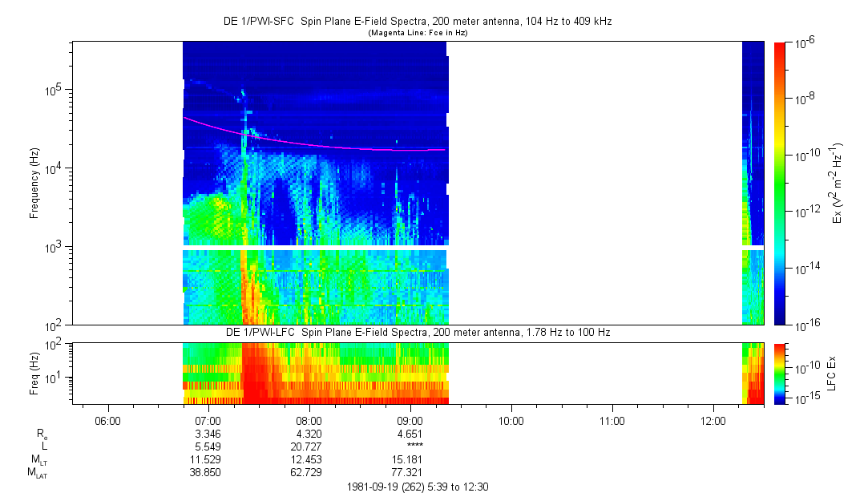Select the "Frequency (Hz)" y-axis label
The image size is (868, 497).
point(34,184)
